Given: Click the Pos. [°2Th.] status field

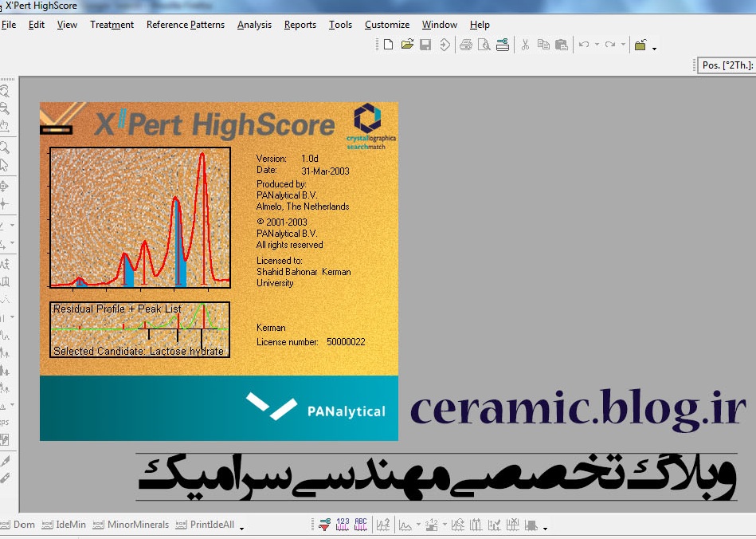Looking at the screenshot, I should click(x=725, y=65).
